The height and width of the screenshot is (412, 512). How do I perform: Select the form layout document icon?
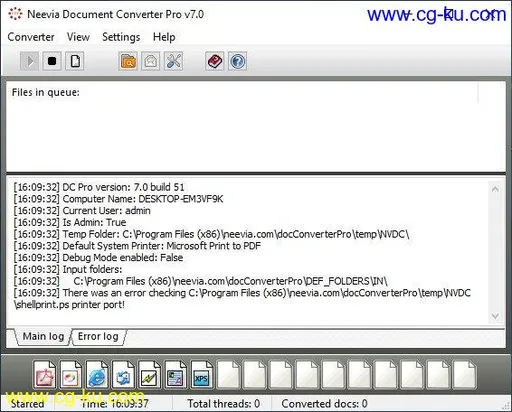(176, 375)
